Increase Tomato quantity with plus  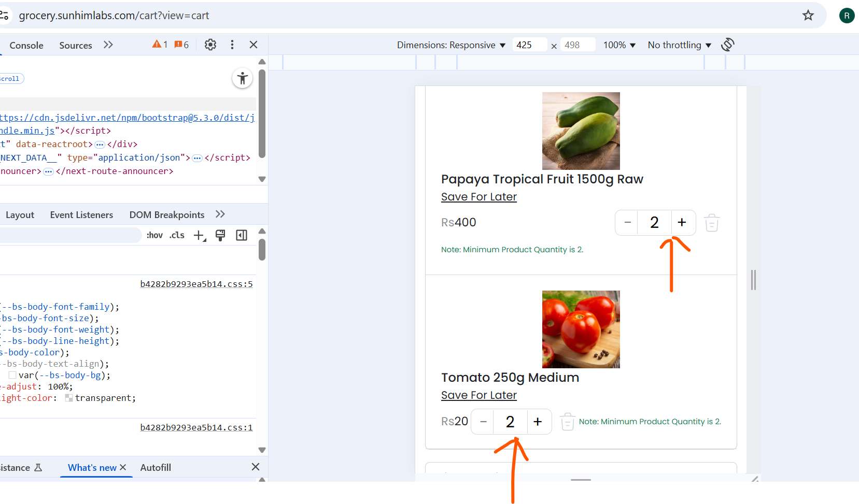point(538,422)
